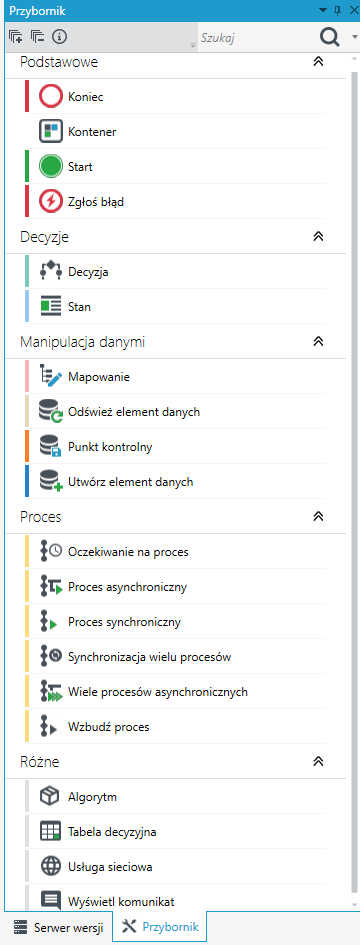Click the information toolbar icon
Viewport: 360px width, 945px height.
click(59, 37)
